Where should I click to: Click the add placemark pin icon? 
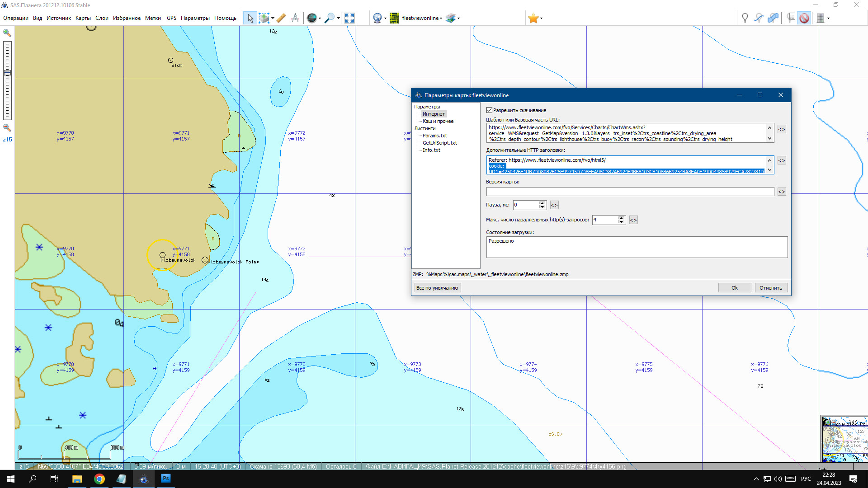click(x=745, y=18)
